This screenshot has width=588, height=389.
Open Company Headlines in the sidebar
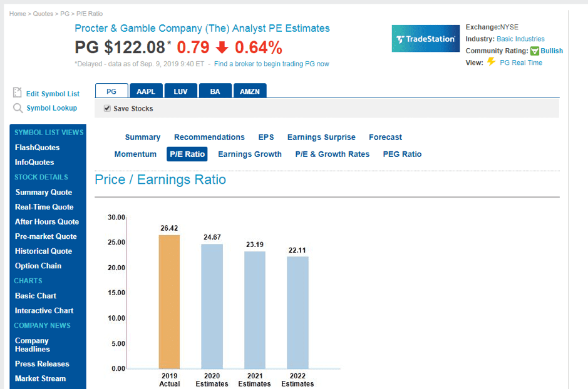[x=33, y=345]
